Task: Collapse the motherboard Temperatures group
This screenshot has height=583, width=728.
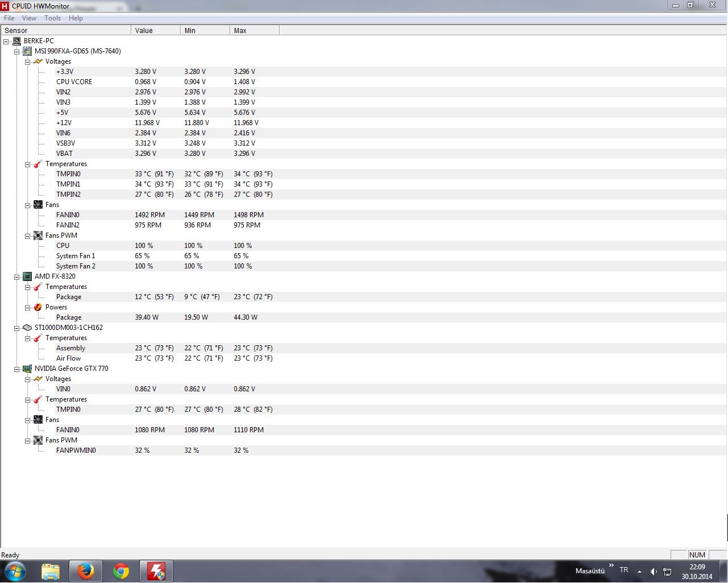Action: [27, 164]
